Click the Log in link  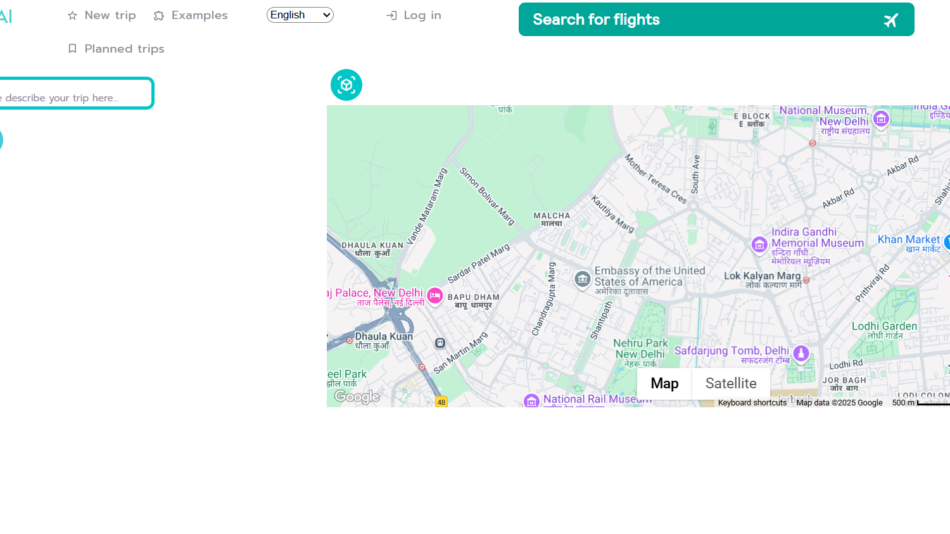pyautogui.click(x=413, y=16)
